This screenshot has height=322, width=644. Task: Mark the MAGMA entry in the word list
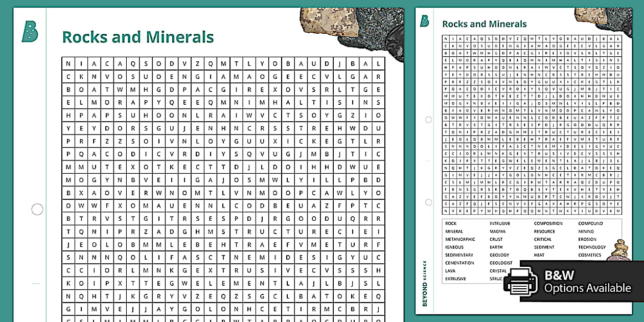tap(497, 232)
